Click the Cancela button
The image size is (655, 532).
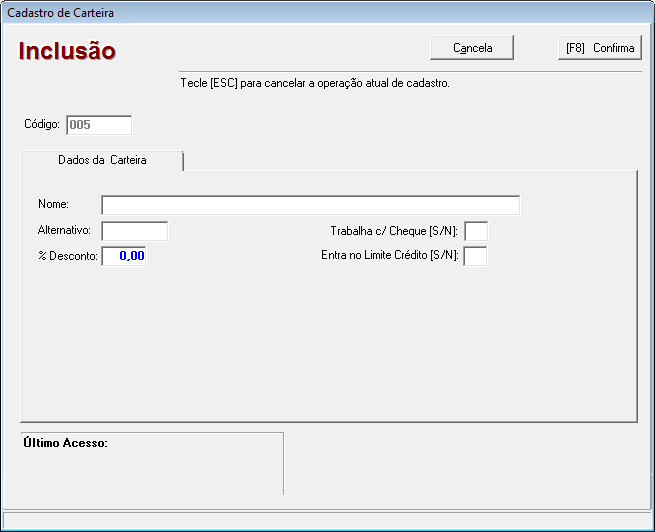tap(473, 48)
